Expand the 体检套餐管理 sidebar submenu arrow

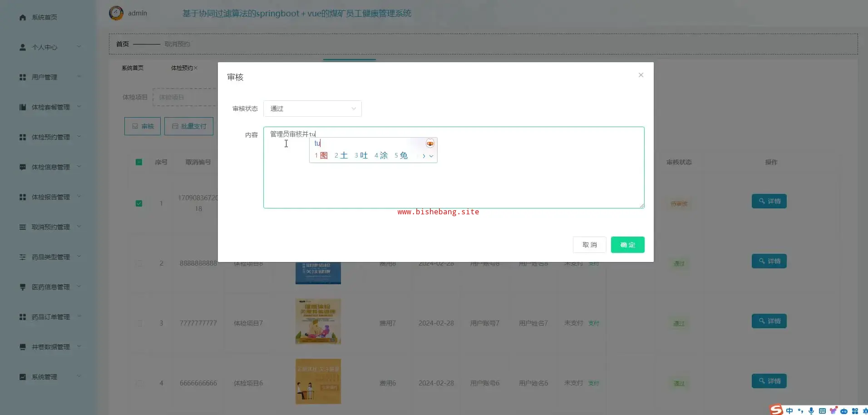click(79, 107)
